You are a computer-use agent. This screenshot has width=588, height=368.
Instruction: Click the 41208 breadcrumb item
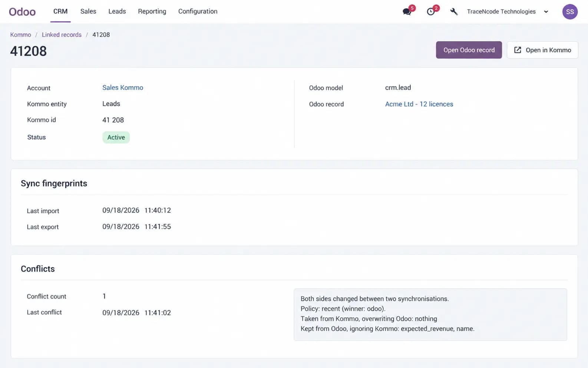point(101,34)
